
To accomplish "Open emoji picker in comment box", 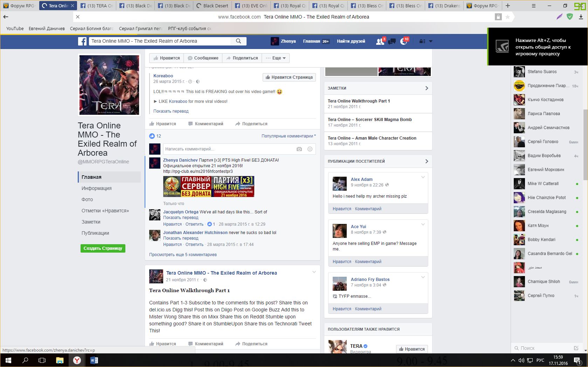I will (310, 149).
